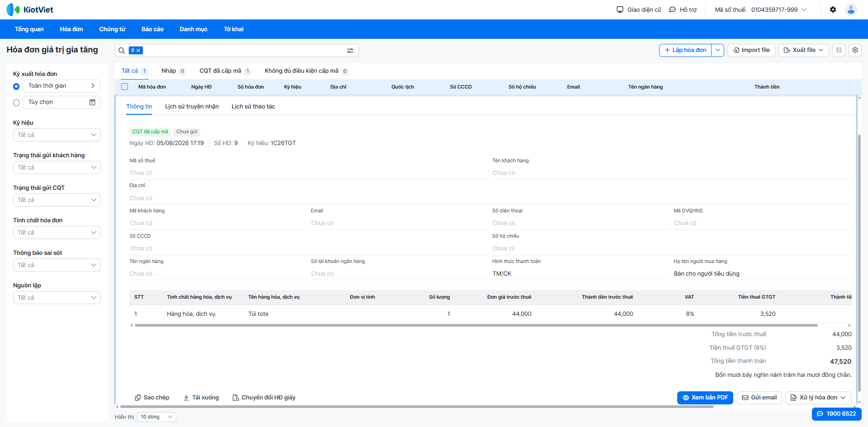Expand Trạng thái gửi khách hàng dropdown

pos(57,168)
